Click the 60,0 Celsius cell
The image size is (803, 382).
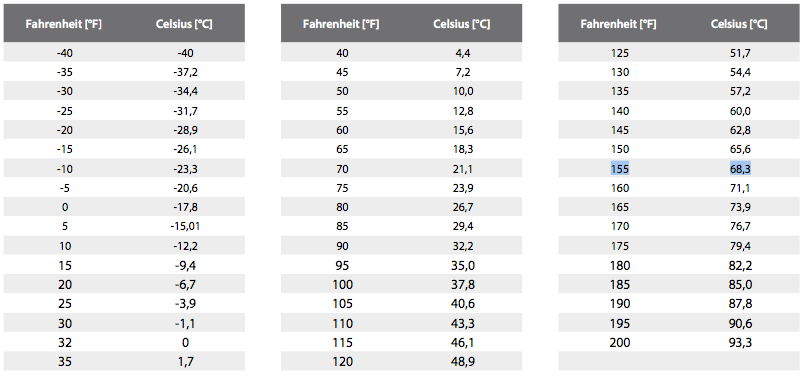(741, 111)
